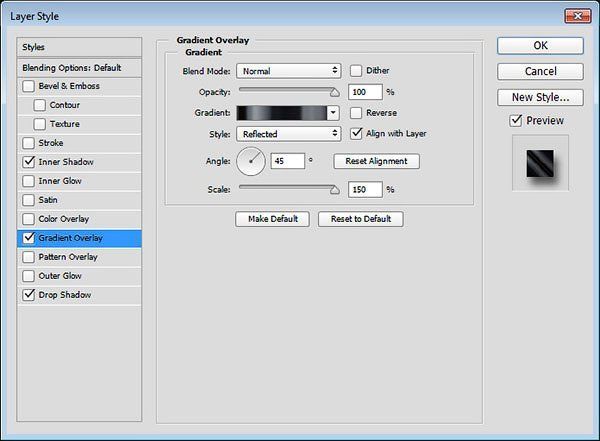Open the Styles panel entry
Viewport: 600px width, 441px height.
coord(79,47)
